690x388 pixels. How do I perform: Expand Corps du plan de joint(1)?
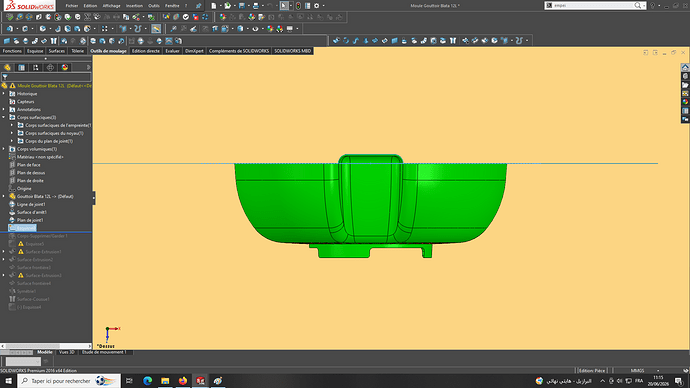pyautogui.click(x=12, y=141)
